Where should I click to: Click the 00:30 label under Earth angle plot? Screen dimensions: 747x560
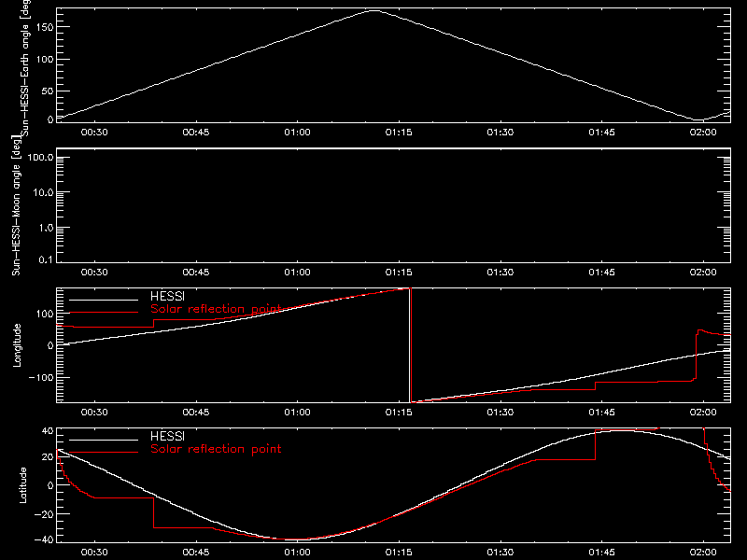click(x=94, y=133)
